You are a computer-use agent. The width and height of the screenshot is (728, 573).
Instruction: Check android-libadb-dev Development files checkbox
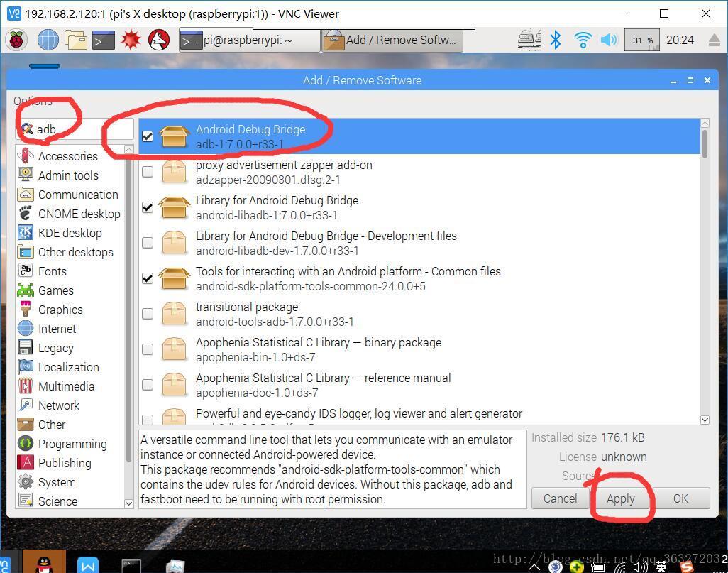pyautogui.click(x=147, y=243)
